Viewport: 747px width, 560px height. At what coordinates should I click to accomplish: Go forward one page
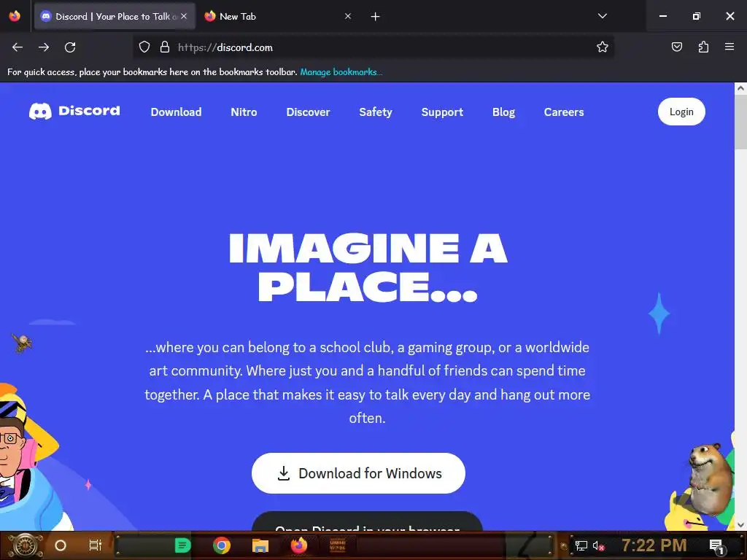[44, 47]
